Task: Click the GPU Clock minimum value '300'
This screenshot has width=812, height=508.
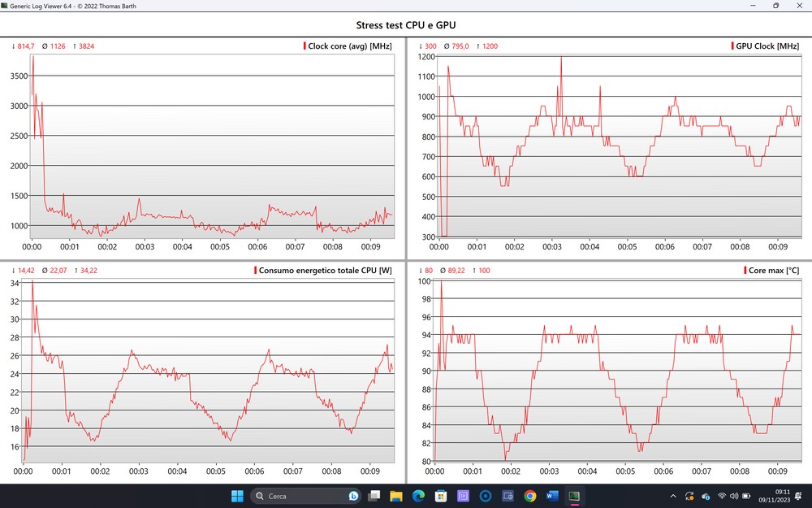Action: [x=430, y=46]
